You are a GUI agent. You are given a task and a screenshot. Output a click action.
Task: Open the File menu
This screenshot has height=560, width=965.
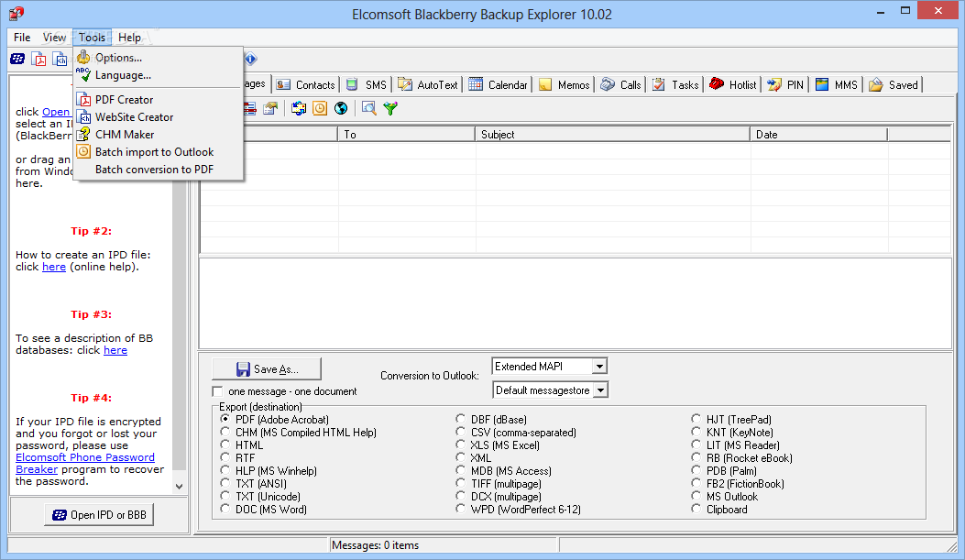22,38
